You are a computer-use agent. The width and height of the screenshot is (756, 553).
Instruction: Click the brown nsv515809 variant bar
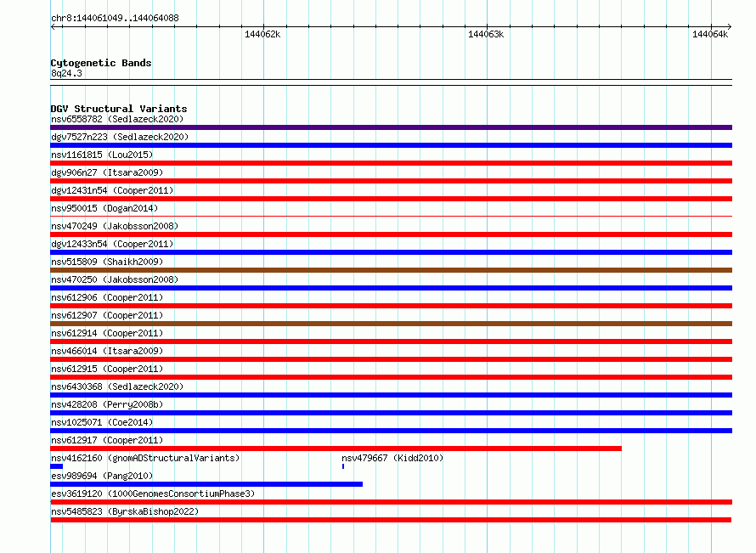(x=391, y=270)
